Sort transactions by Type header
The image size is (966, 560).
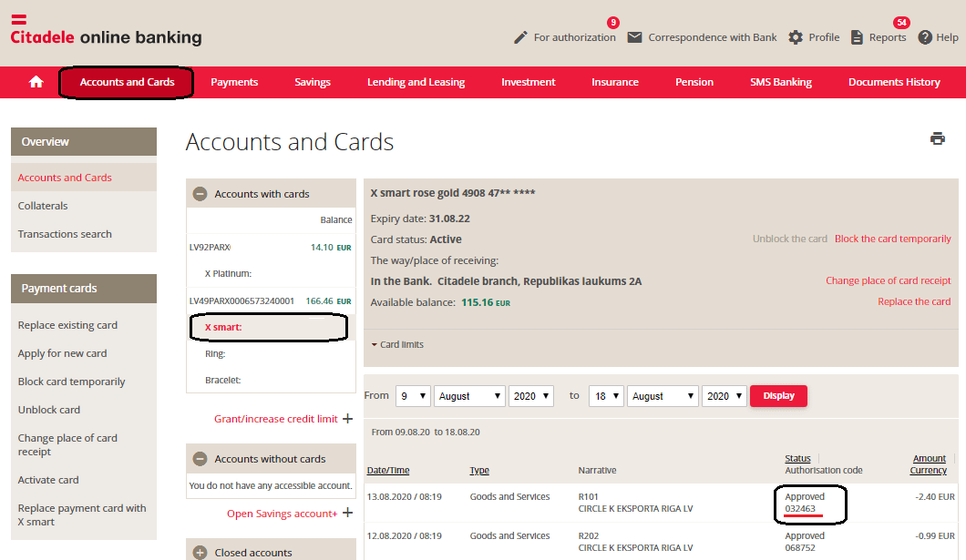click(479, 470)
